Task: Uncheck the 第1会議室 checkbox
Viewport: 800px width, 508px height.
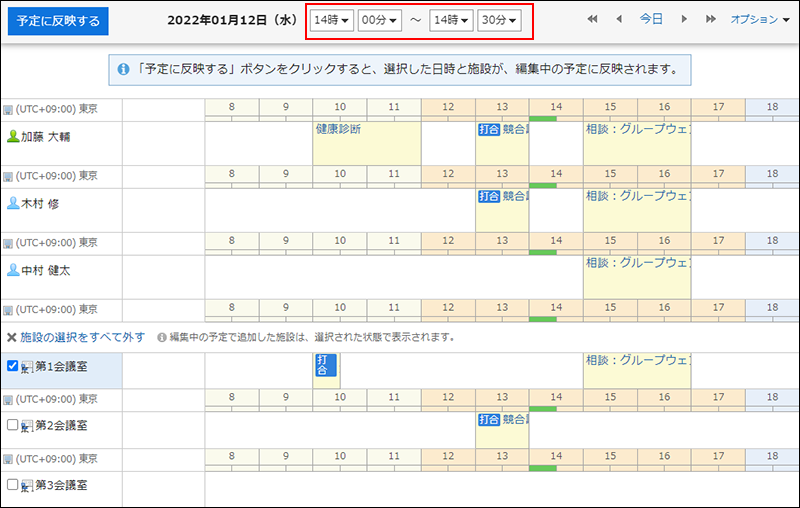Action: click(13, 366)
